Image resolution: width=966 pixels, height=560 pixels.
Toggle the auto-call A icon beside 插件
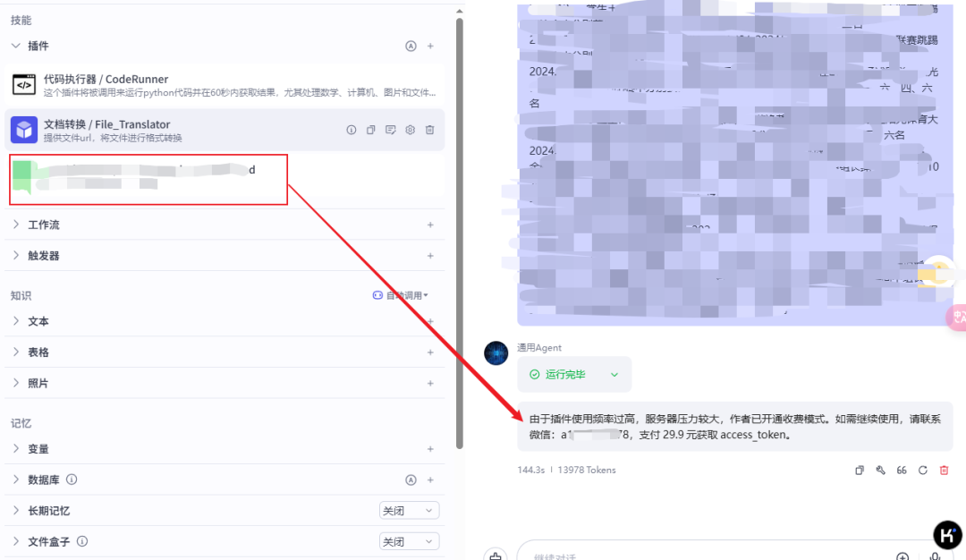point(411,47)
